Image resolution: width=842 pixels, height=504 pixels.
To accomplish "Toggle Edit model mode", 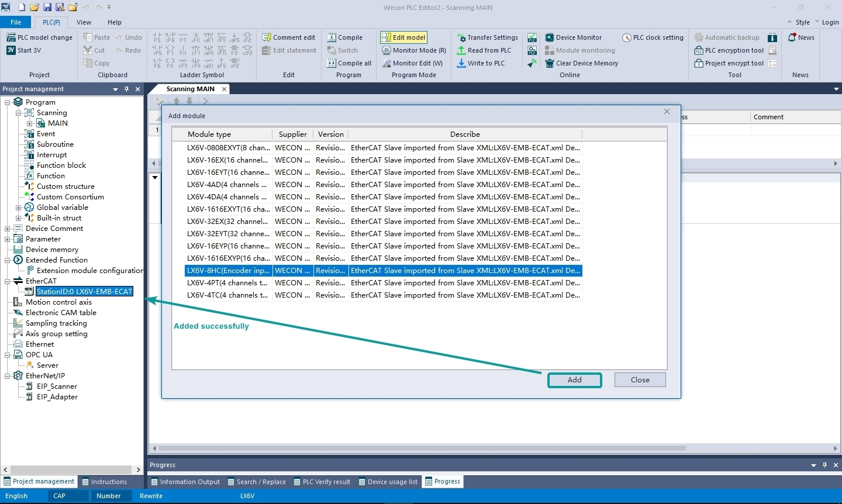I will coord(403,37).
